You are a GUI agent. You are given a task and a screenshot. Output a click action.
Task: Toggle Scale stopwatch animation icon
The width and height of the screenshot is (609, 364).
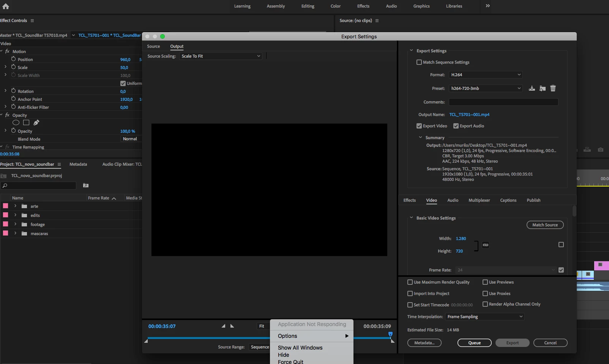(13, 67)
